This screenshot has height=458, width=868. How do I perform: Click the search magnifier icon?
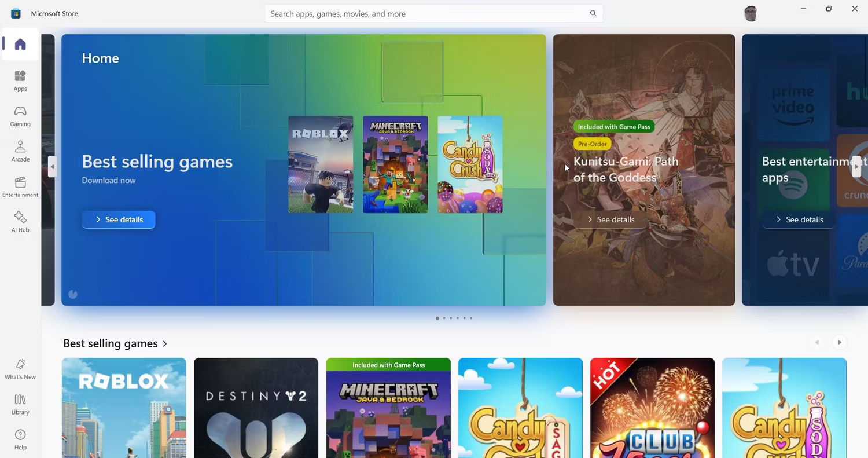tap(593, 13)
